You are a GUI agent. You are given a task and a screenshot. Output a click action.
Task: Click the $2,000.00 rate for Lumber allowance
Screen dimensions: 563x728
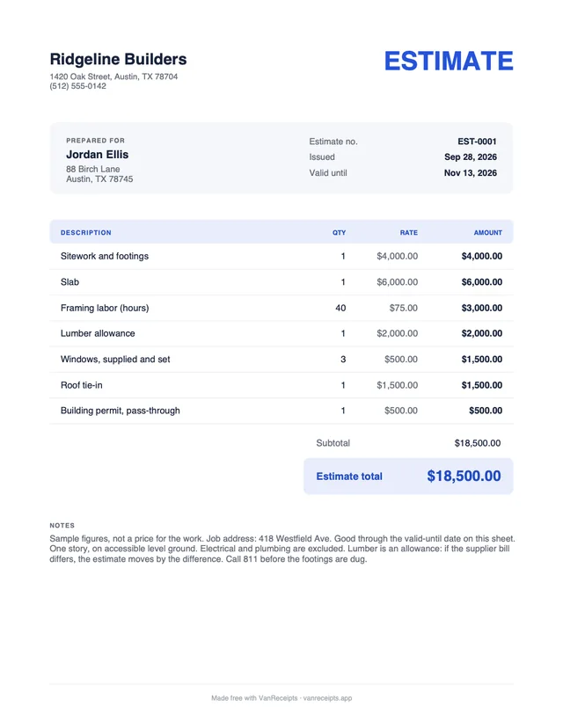[397, 333]
